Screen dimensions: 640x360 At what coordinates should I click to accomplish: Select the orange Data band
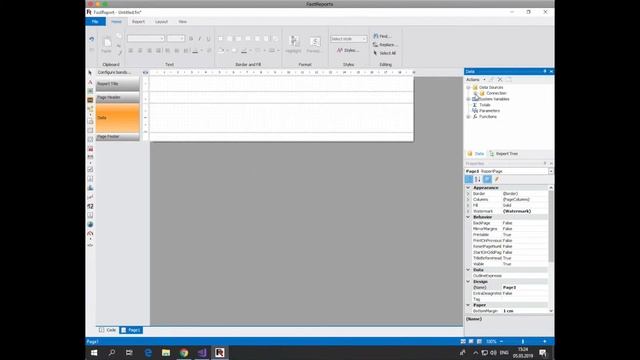click(118, 118)
